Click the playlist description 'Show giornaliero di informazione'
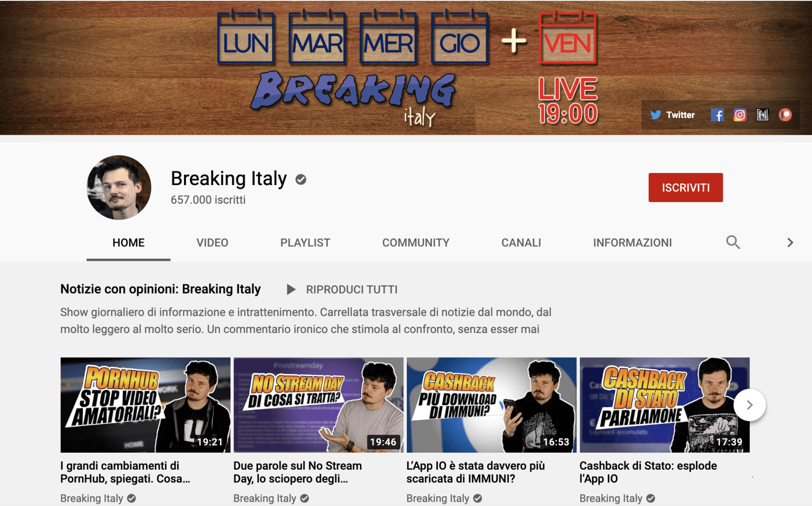This screenshot has width=812, height=506. coord(306,321)
